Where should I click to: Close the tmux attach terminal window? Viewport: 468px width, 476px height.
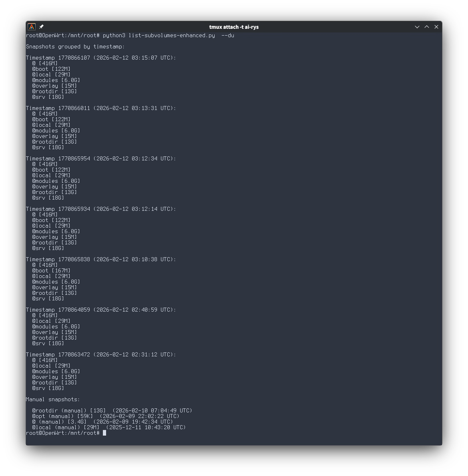pyautogui.click(x=436, y=27)
